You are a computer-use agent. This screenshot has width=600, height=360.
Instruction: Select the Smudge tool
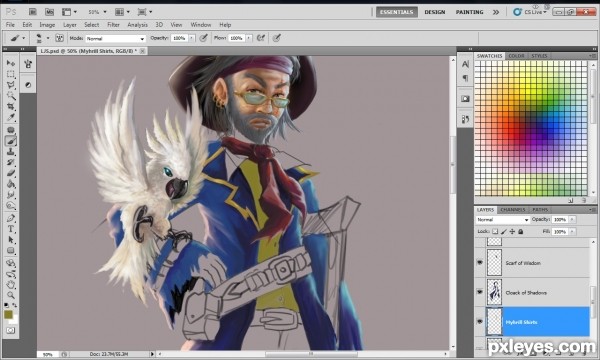click(x=11, y=195)
